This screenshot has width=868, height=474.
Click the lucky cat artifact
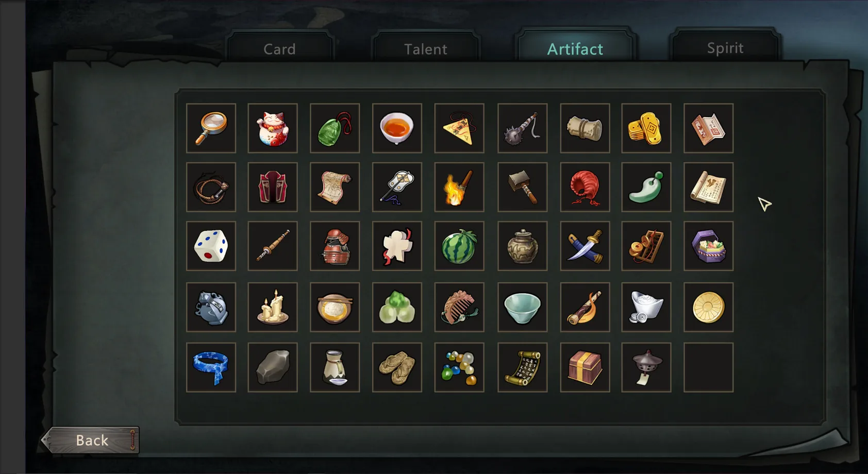tap(273, 128)
